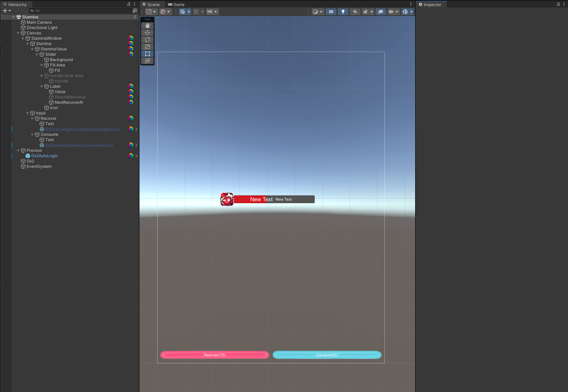Open the Hierarchy panel kebab menu
The height and width of the screenshot is (392, 568).
134,4
